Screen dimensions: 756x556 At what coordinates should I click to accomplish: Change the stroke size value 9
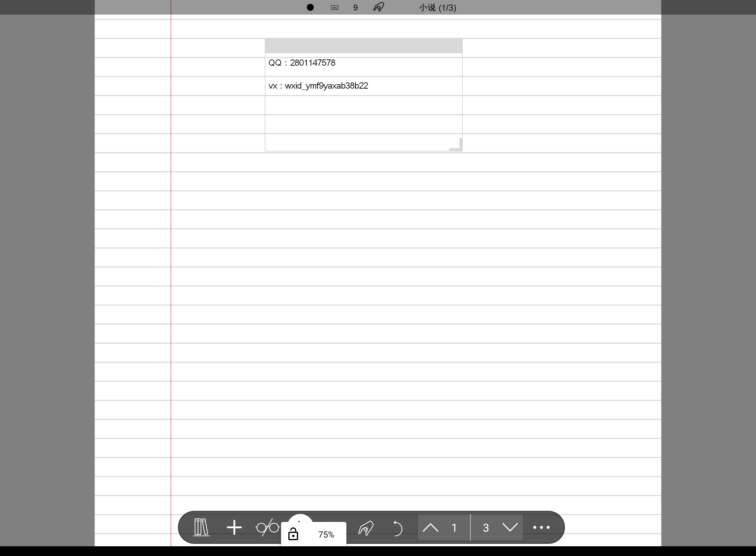point(355,8)
